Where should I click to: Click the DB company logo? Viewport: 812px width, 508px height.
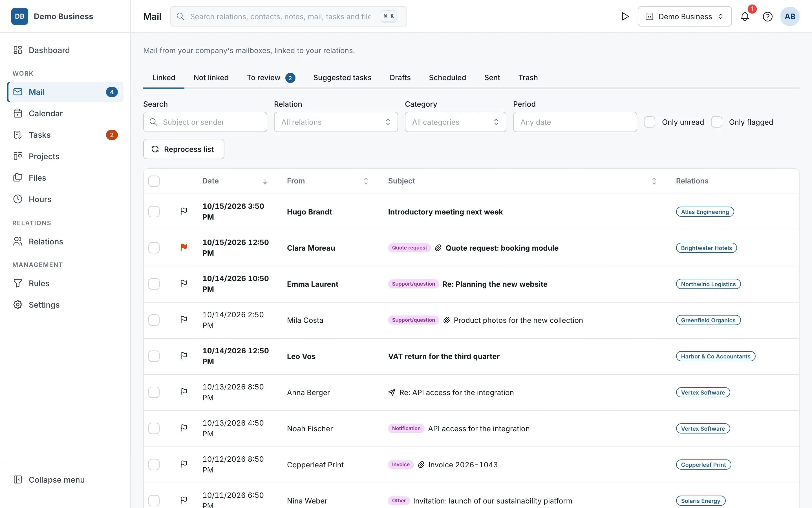coord(19,16)
